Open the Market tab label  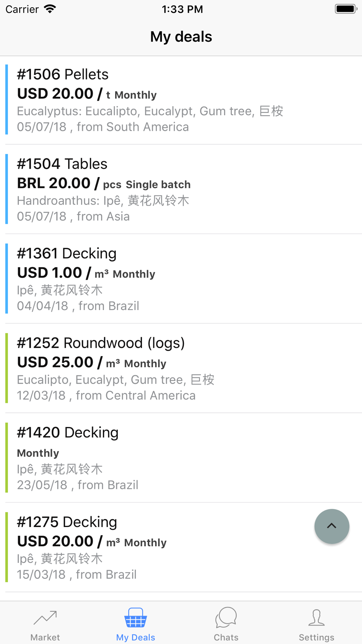tap(45, 637)
